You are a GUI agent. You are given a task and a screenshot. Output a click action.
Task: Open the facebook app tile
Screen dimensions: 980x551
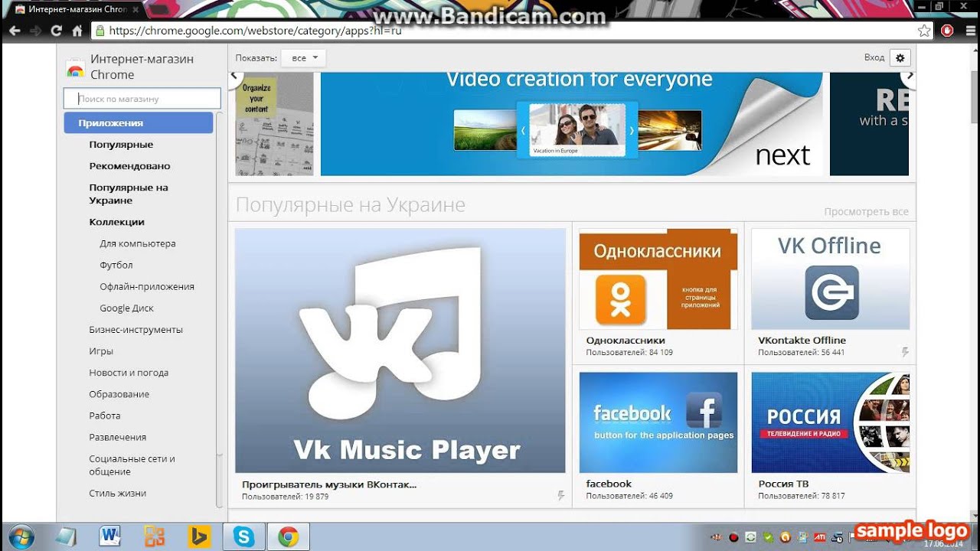658,436
